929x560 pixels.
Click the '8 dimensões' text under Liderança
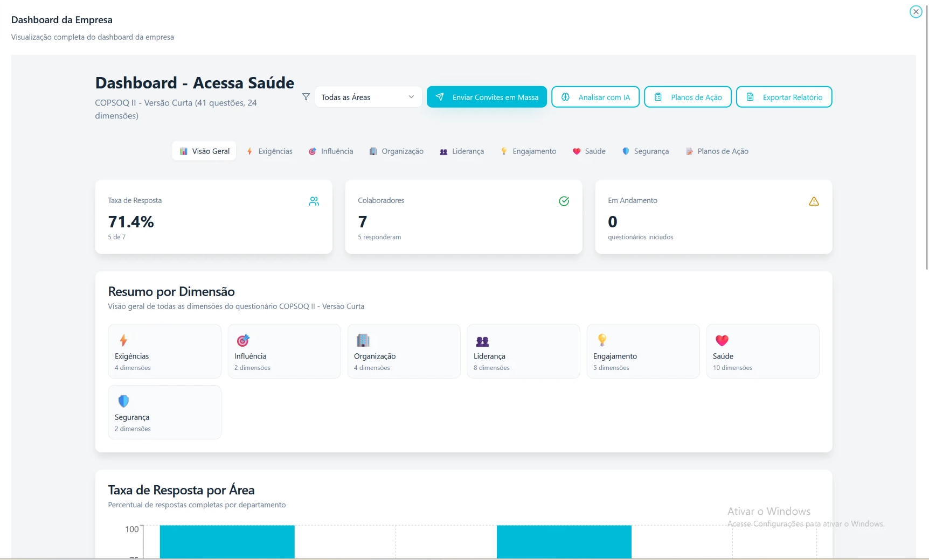coord(491,368)
